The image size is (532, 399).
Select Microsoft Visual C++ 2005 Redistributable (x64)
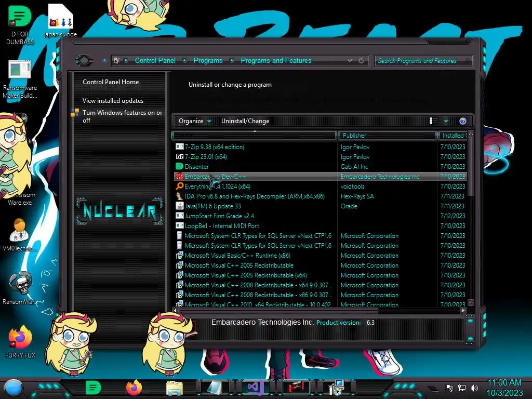coord(320,275)
